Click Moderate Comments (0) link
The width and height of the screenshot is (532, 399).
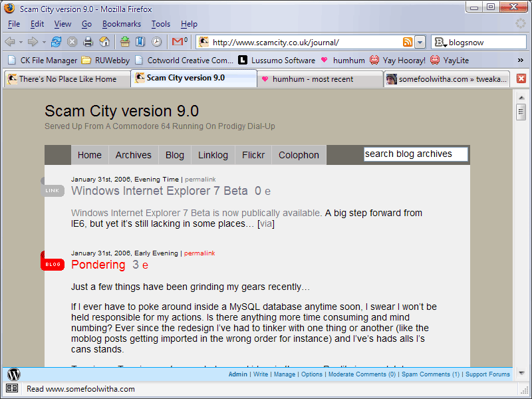click(362, 374)
